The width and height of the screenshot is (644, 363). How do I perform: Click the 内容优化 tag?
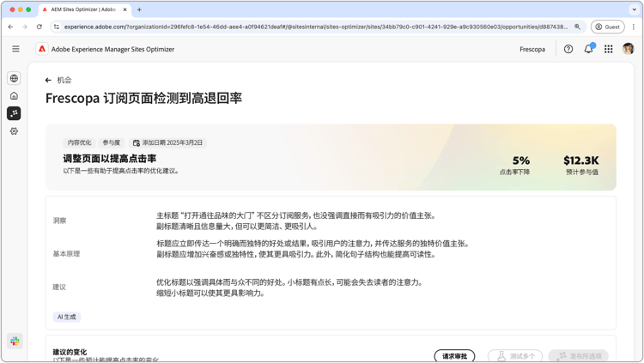[x=79, y=142]
